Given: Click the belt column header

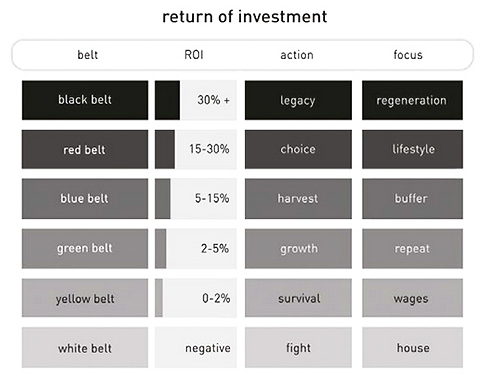Looking at the screenshot, I should tap(88, 55).
